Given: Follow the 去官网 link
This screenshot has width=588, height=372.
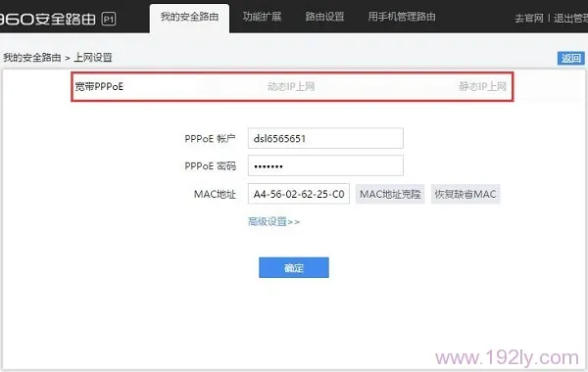Looking at the screenshot, I should [x=529, y=19].
